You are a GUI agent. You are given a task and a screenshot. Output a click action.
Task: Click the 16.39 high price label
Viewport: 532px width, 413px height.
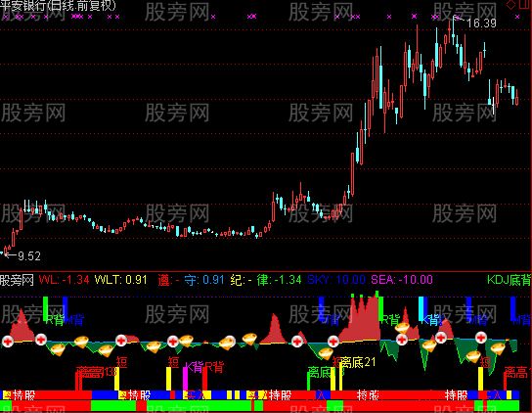coord(481,23)
